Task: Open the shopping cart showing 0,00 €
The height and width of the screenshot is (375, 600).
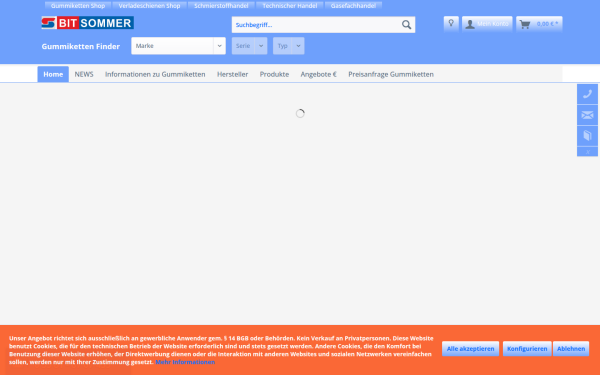Action: tap(539, 24)
